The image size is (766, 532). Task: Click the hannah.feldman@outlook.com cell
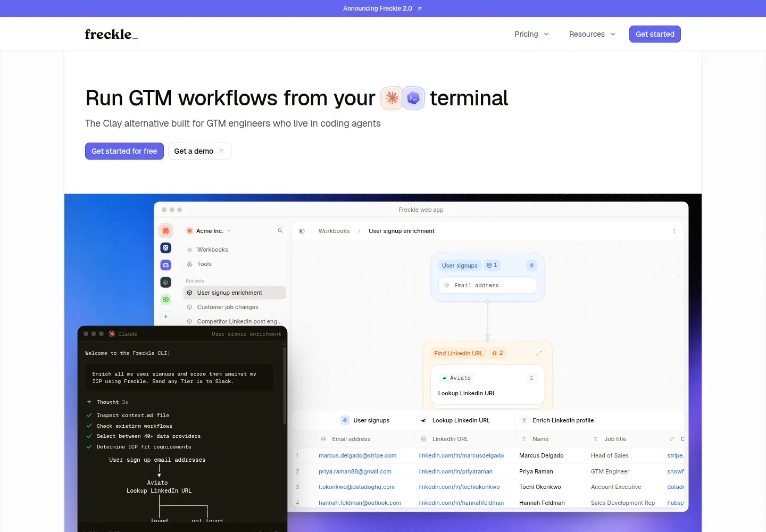click(x=360, y=503)
